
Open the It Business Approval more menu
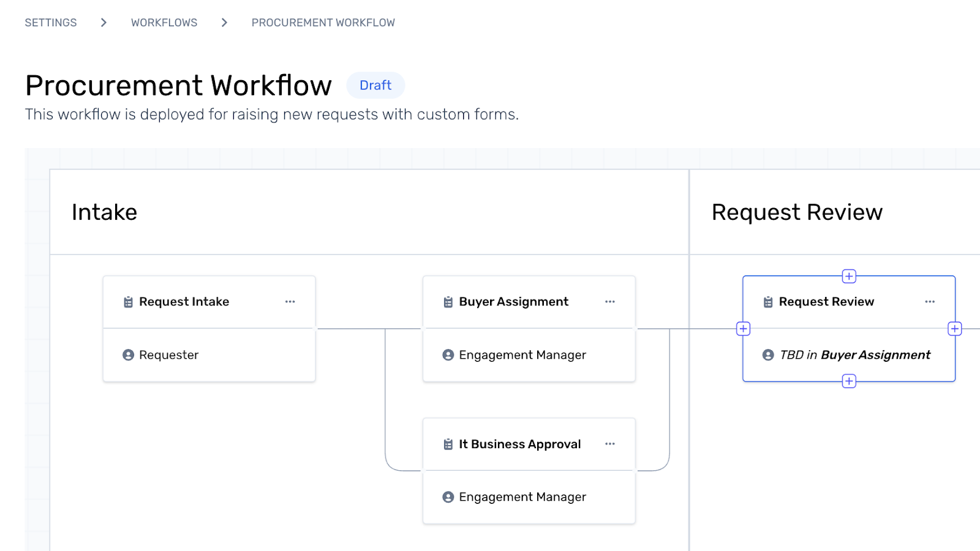[x=610, y=444]
